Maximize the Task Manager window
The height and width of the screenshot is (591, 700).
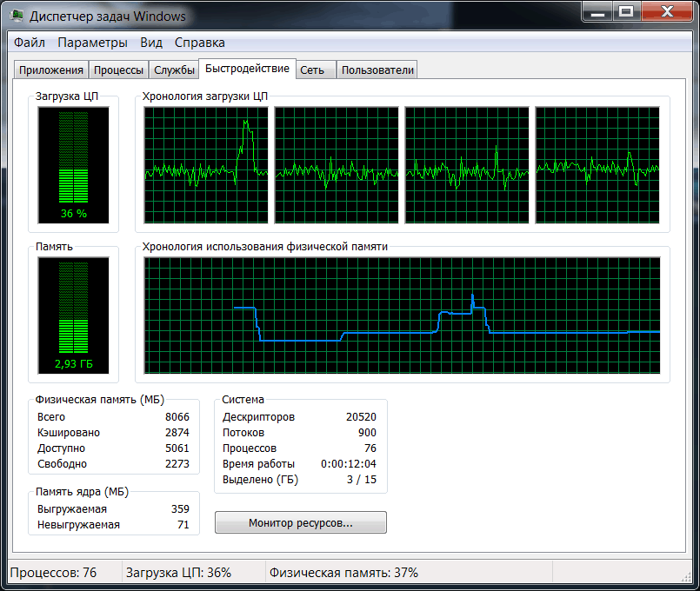[x=627, y=12]
